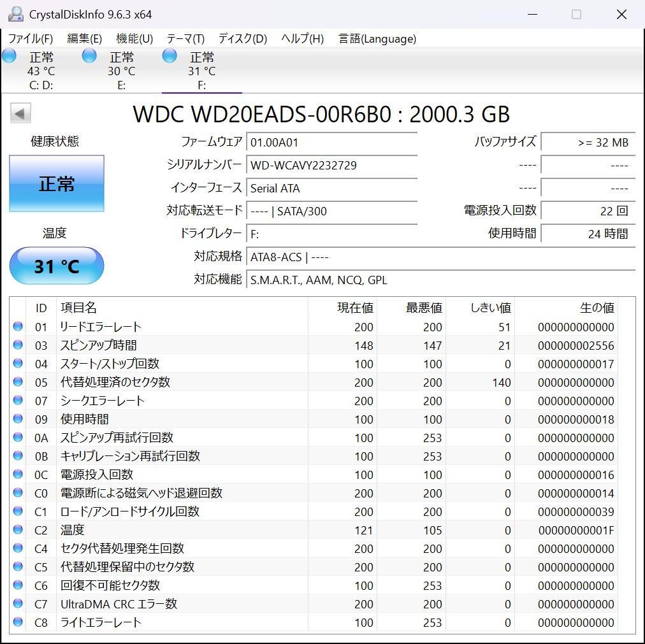Click the 正常 health status button
Viewport: 645px width, 644px height.
[x=56, y=183]
